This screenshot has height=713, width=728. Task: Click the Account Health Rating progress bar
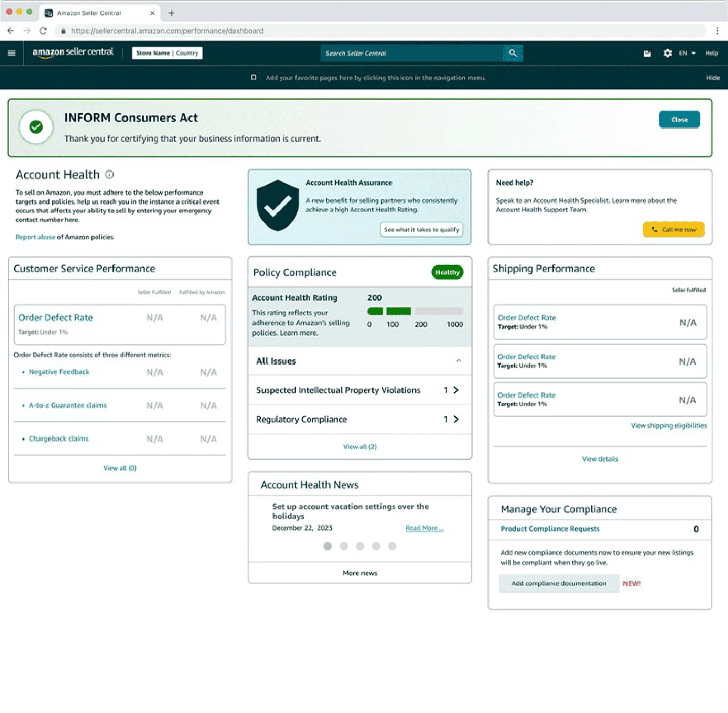[415, 311]
